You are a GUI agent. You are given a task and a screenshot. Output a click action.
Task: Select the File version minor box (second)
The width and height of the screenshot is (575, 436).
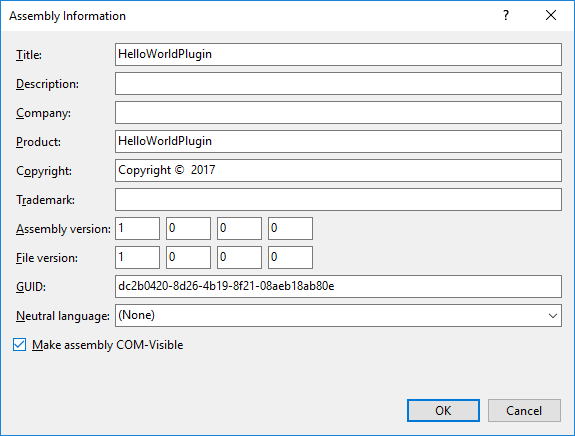click(188, 257)
